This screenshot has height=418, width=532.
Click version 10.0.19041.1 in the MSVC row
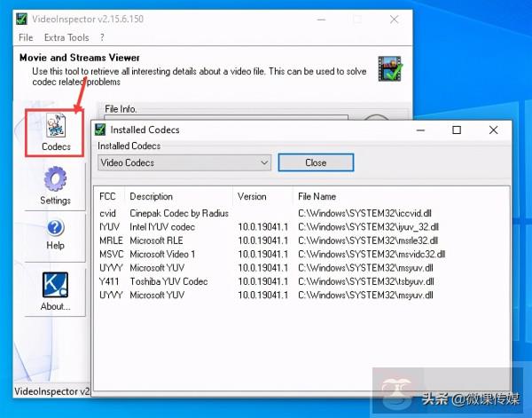(x=263, y=254)
